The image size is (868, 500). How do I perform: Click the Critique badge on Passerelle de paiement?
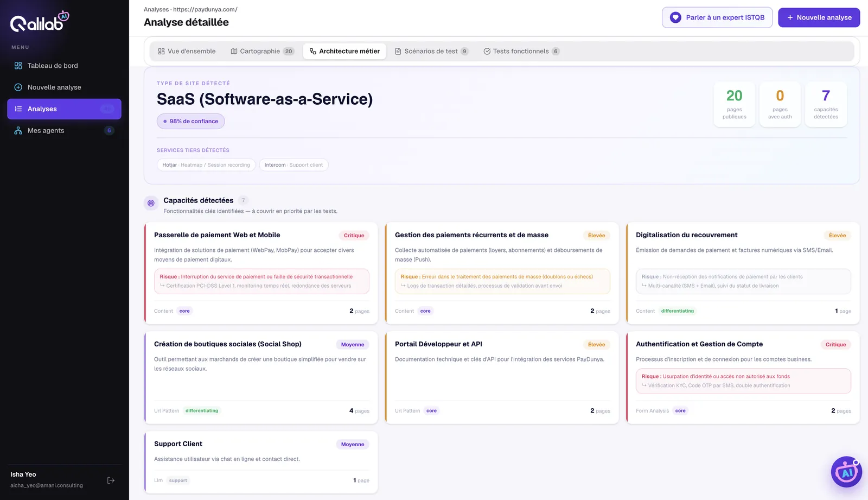(354, 236)
